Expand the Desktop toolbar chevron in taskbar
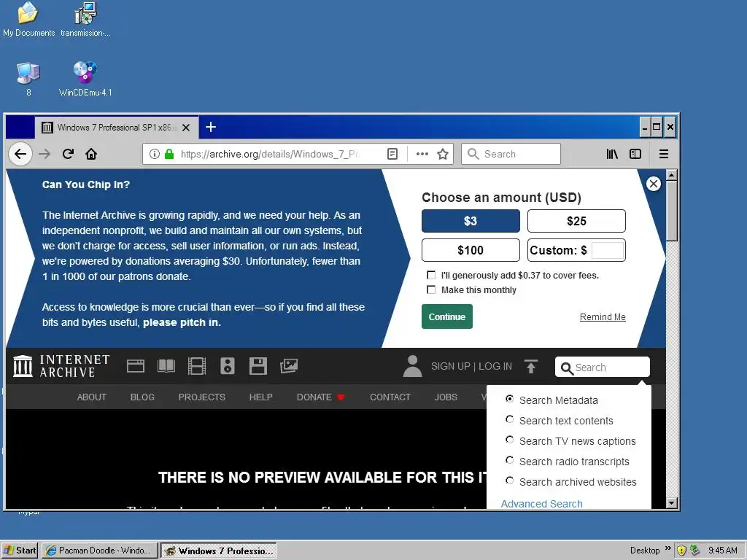This screenshot has height=560, width=747. (x=668, y=548)
